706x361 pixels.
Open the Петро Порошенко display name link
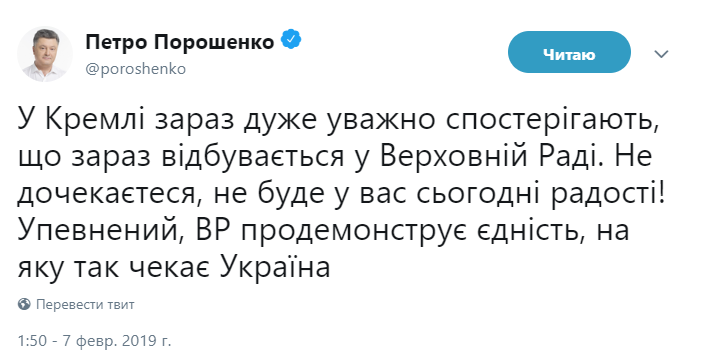(180, 42)
